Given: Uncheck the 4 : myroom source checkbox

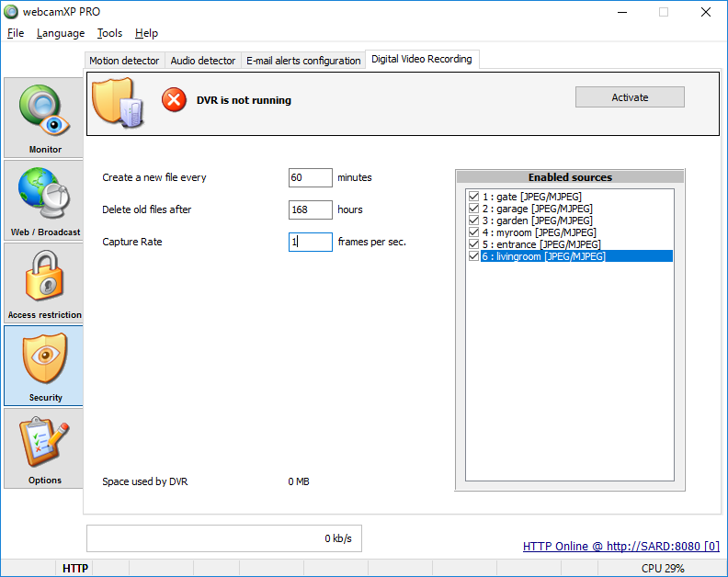Looking at the screenshot, I should coord(473,232).
